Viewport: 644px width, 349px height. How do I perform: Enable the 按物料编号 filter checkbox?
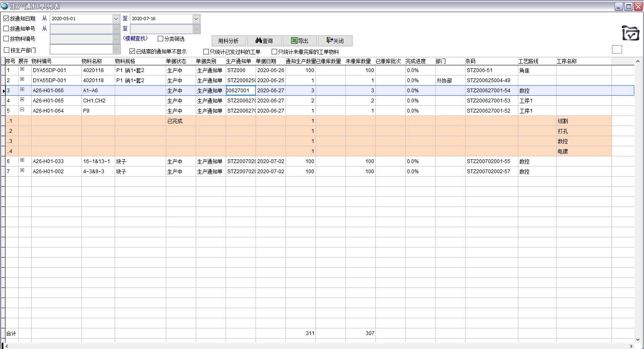click(6, 39)
